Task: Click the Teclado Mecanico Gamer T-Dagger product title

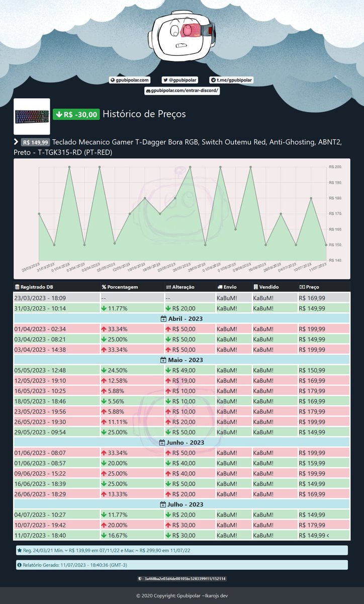Action: click(178, 147)
